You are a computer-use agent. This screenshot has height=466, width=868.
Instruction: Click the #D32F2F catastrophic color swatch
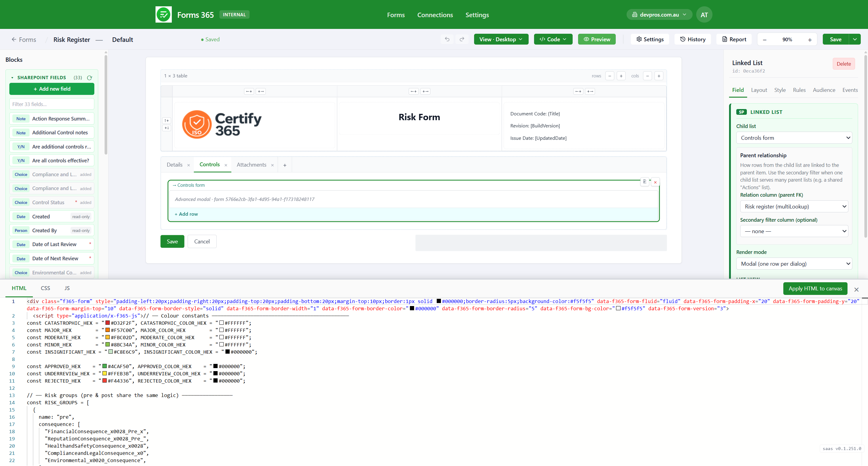pos(108,323)
